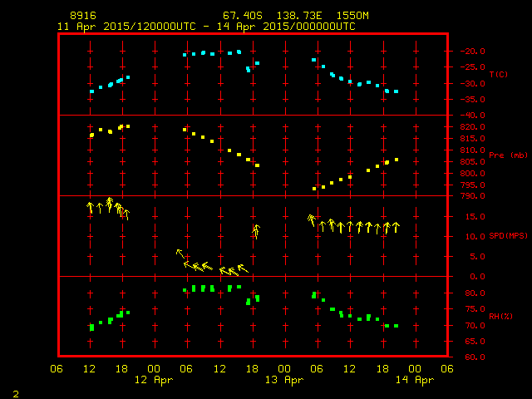This screenshot has height=399, width=532.
Task: Click the 10.0 wind speed tick label
Action: pyautogui.click(x=475, y=236)
